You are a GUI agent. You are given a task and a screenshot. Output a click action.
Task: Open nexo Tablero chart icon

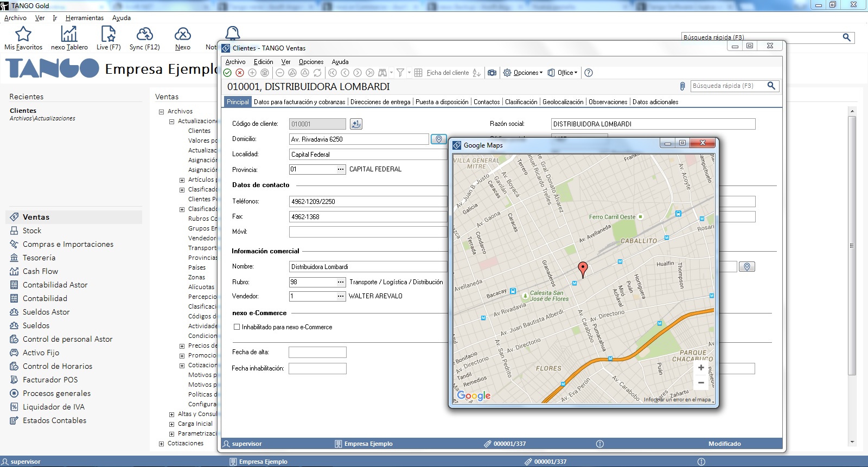pyautogui.click(x=69, y=39)
